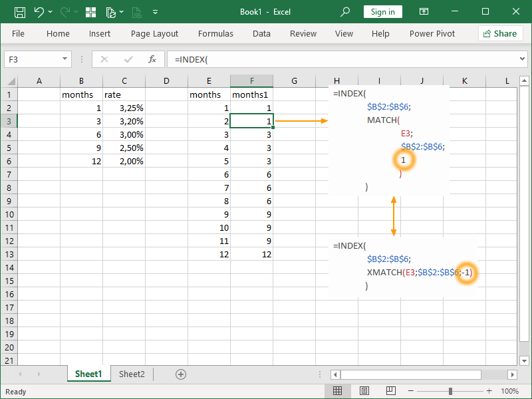Click the zoom in plus icon
The height and width of the screenshot is (399, 532).
[488, 392]
